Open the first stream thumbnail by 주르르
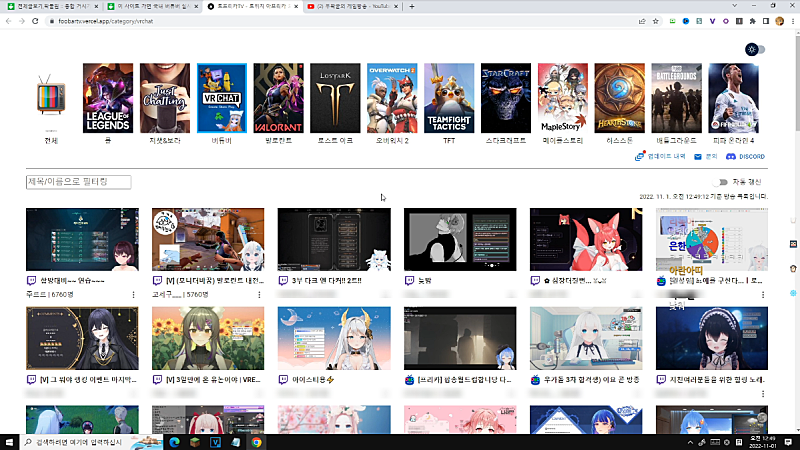 point(82,239)
